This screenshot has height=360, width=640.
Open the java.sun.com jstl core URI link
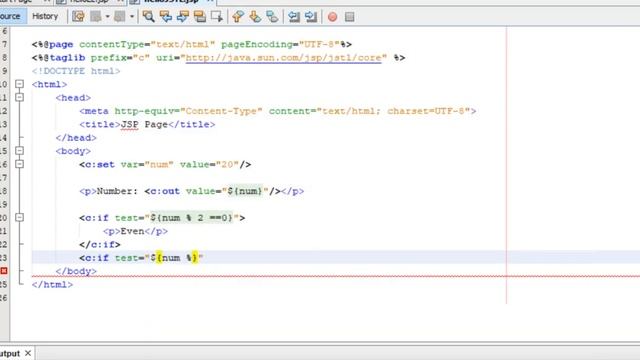pos(283,58)
